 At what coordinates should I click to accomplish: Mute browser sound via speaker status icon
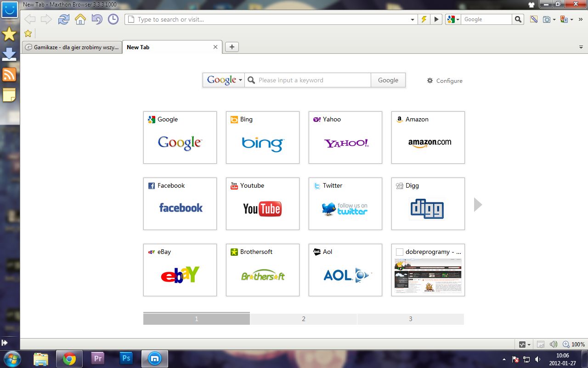554,345
